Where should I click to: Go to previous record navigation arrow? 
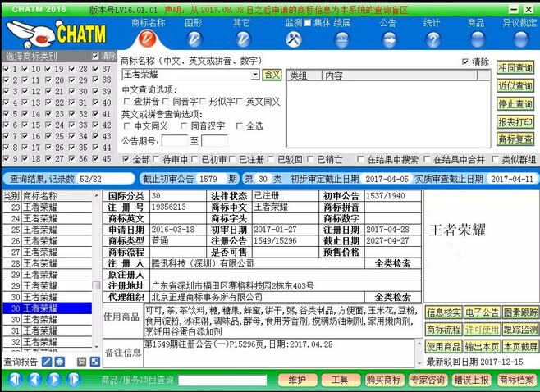click(x=34, y=380)
